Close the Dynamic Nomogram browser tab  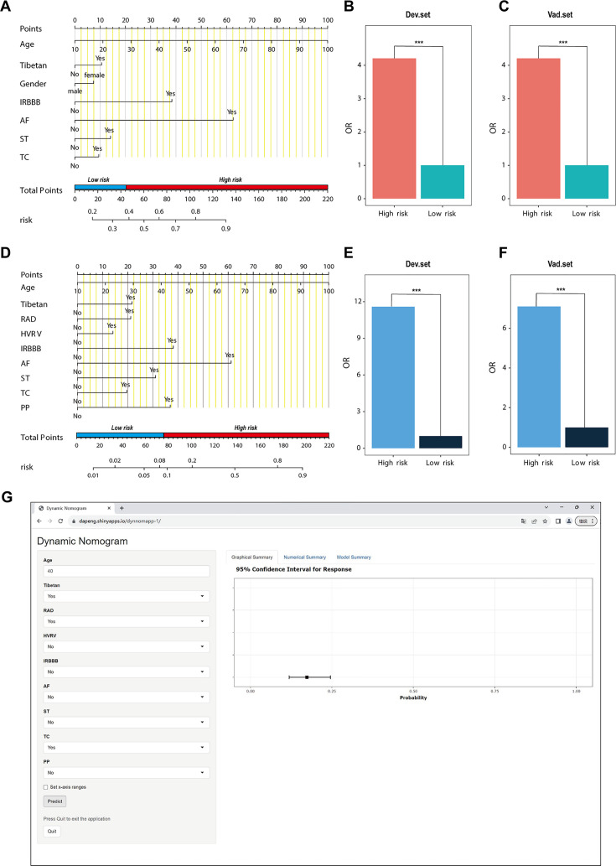pyautogui.click(x=109, y=508)
